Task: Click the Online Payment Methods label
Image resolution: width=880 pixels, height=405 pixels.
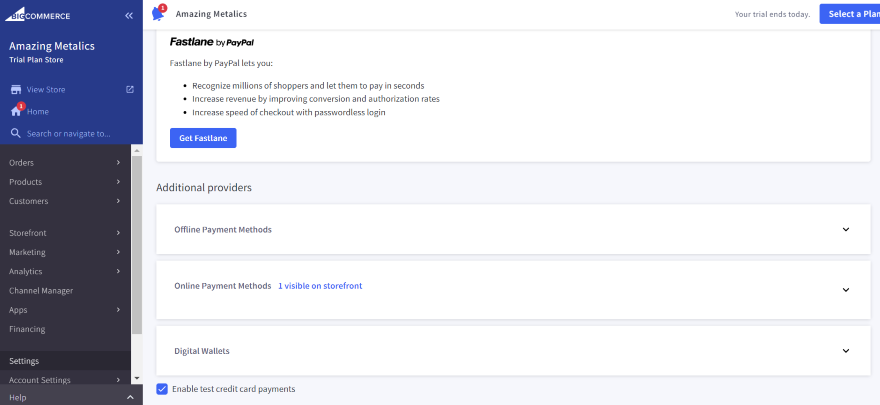Action: (223, 286)
